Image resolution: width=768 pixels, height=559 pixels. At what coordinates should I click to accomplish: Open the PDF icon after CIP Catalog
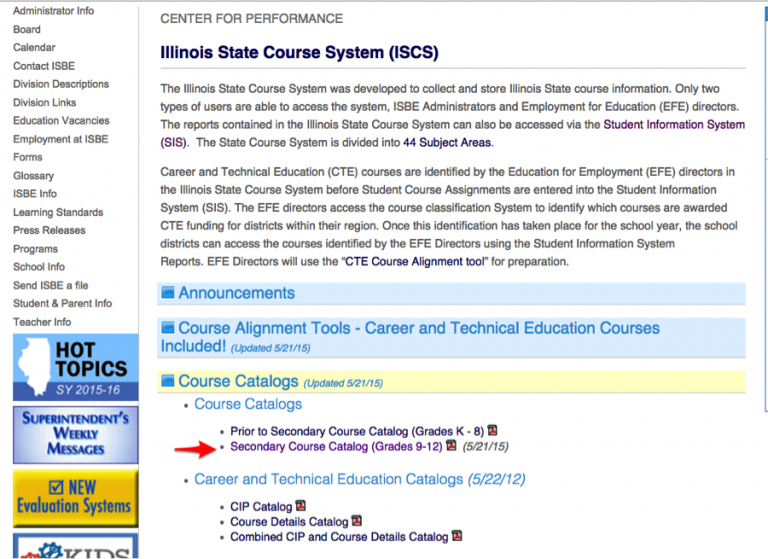(300, 507)
